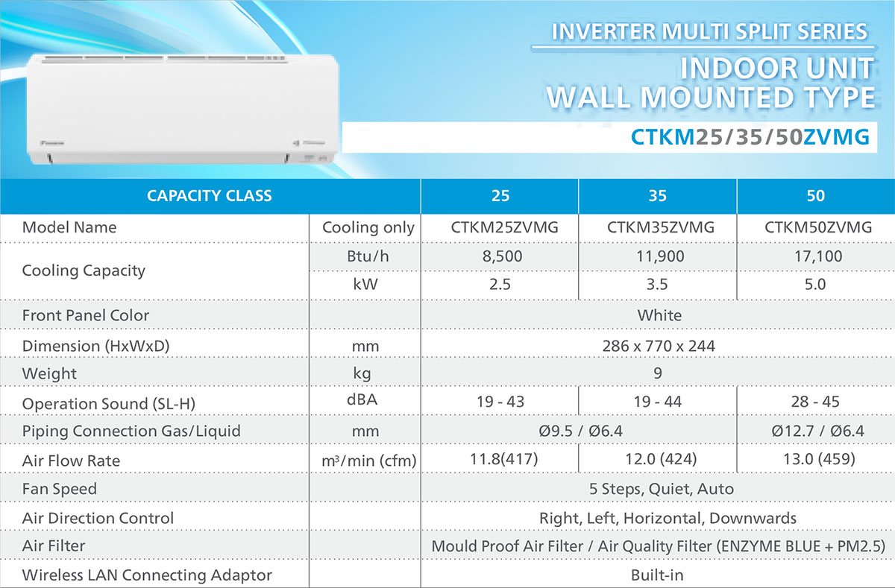The image size is (895, 588).
Task: Click the capacity class 25 column header
Action: (x=500, y=196)
